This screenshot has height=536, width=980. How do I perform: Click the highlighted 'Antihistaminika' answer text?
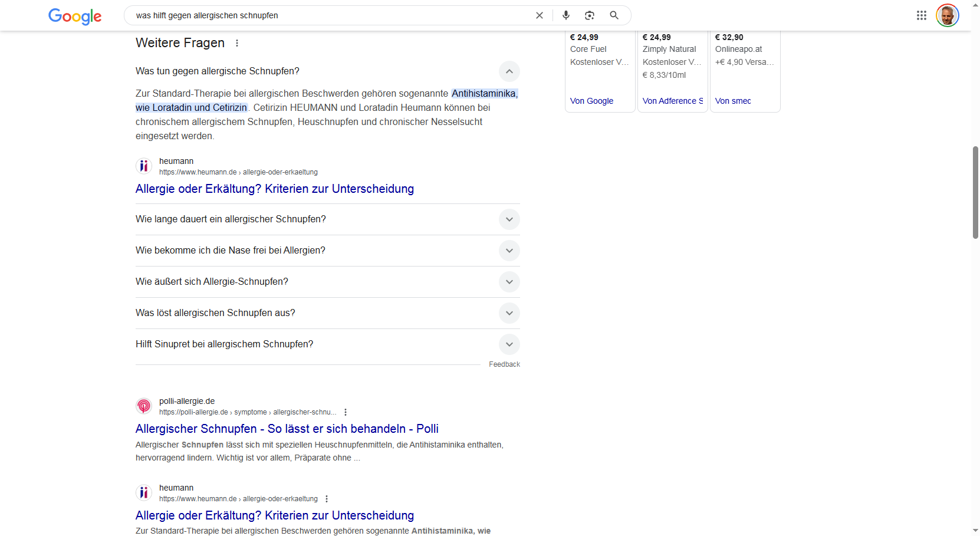[484, 93]
